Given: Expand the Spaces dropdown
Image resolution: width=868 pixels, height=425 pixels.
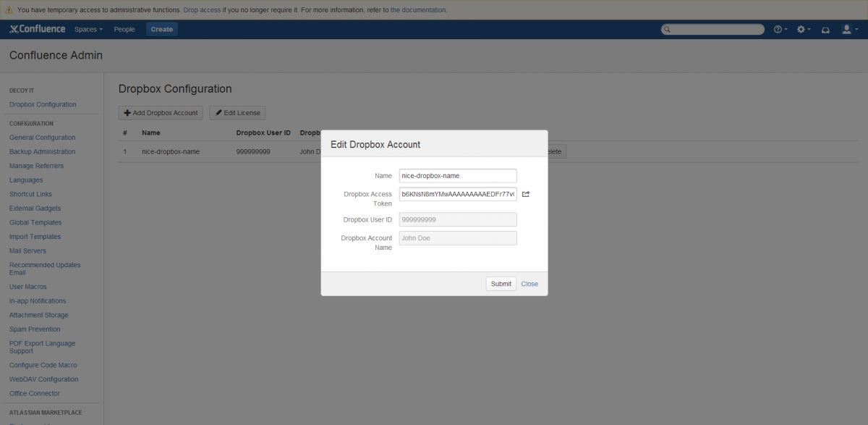Looking at the screenshot, I should click(88, 29).
